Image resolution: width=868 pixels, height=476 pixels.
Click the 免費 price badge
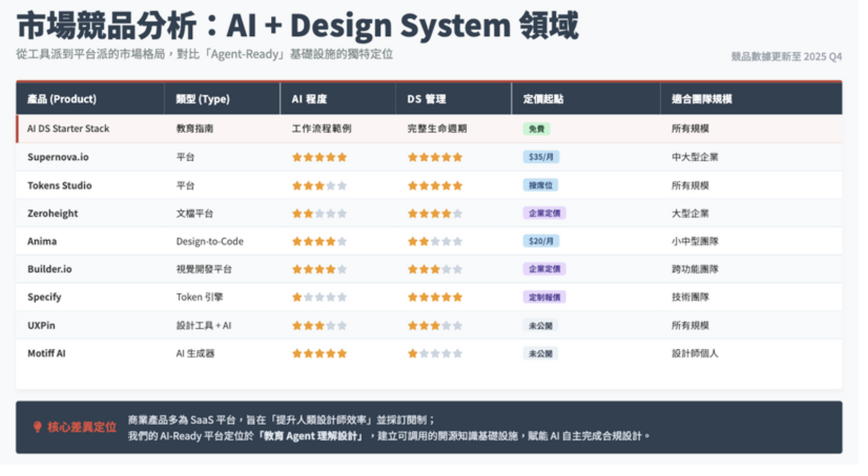(536, 129)
